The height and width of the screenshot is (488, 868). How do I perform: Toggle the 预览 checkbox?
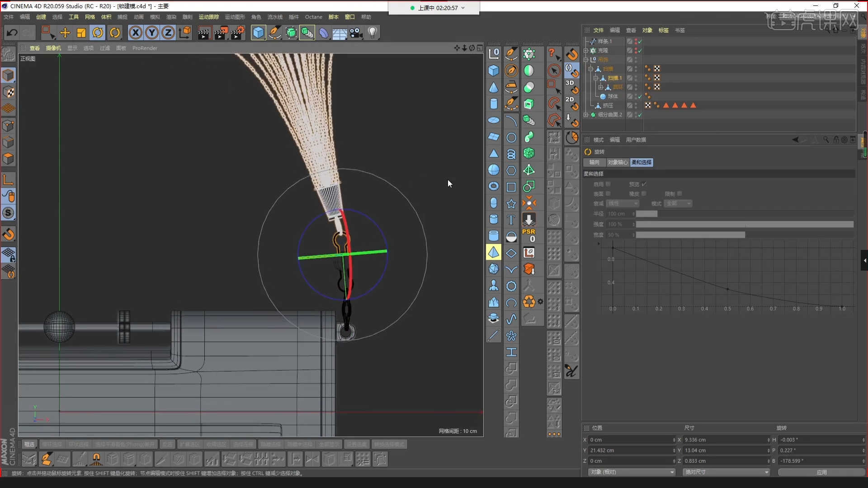644,184
